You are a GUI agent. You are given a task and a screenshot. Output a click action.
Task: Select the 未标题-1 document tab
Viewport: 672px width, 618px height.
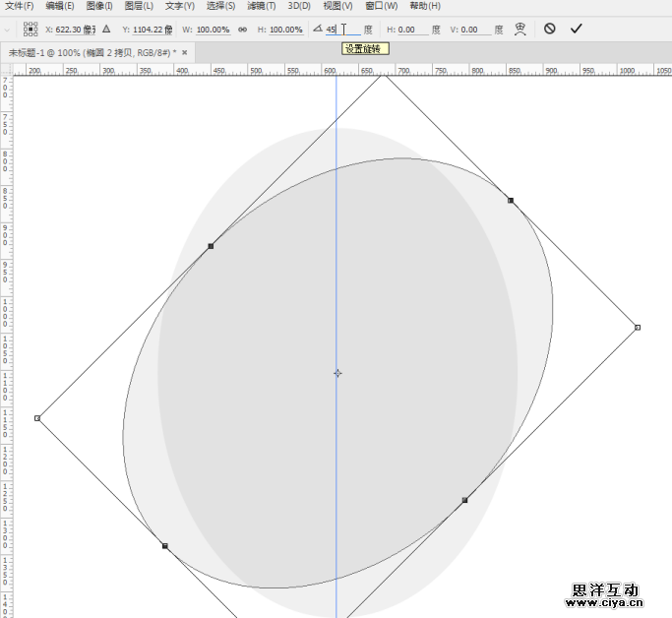tap(91, 51)
